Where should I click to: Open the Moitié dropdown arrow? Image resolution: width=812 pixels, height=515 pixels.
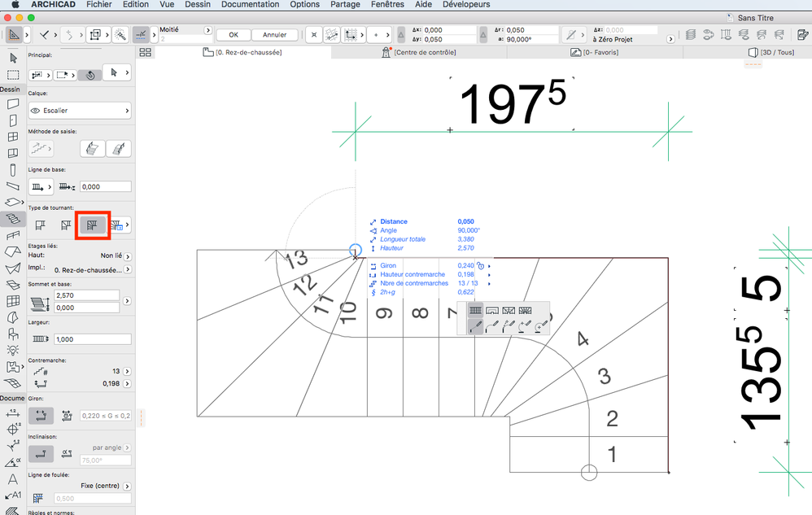tap(207, 30)
